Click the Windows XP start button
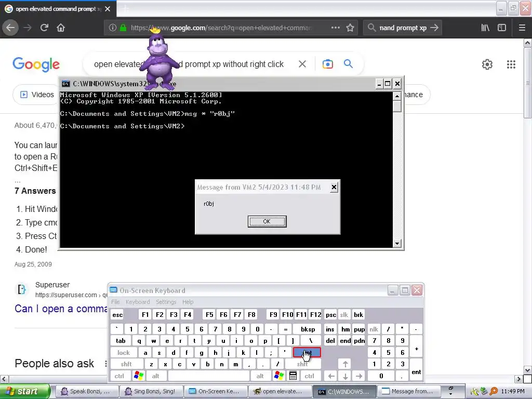Screen dimensions: 532x399 [x=24, y=391]
